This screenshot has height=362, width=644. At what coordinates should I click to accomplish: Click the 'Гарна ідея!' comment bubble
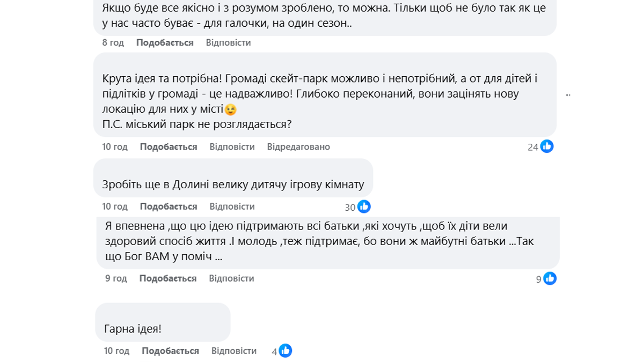tap(163, 323)
